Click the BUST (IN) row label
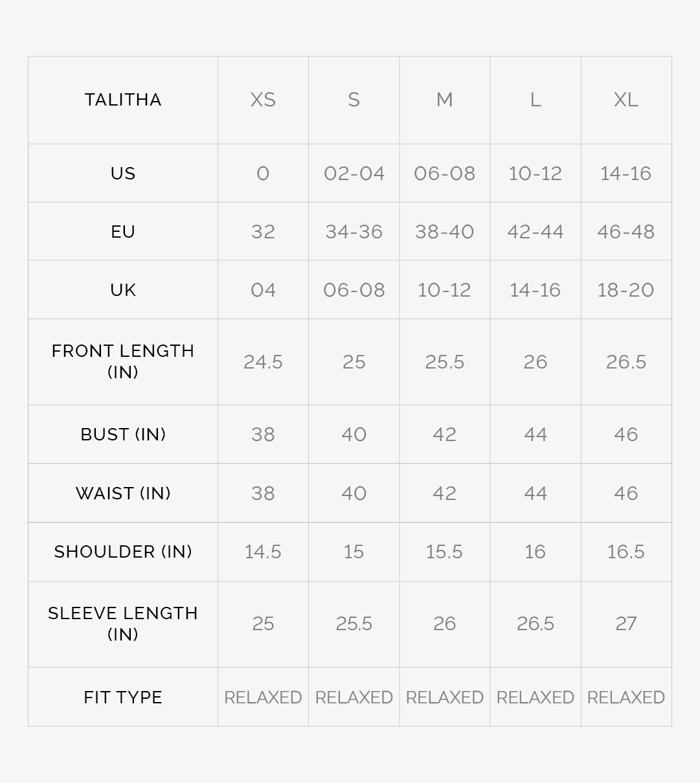 click(123, 435)
